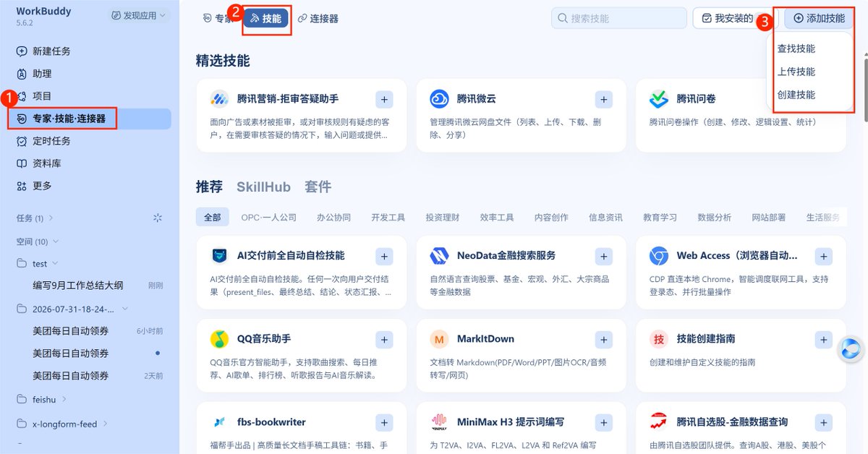
Task: Filter by 开发工具 category
Action: (x=388, y=217)
